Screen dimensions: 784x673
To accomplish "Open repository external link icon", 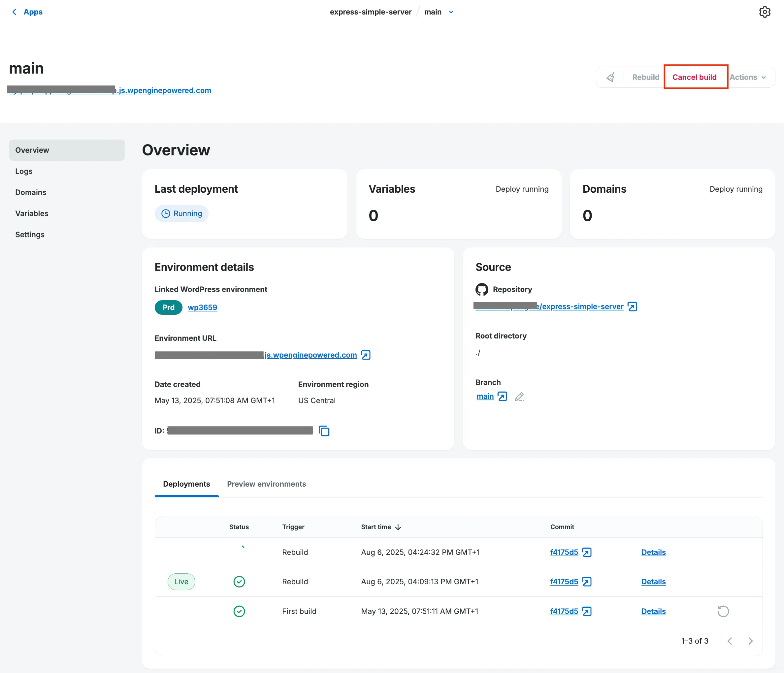I will (632, 306).
